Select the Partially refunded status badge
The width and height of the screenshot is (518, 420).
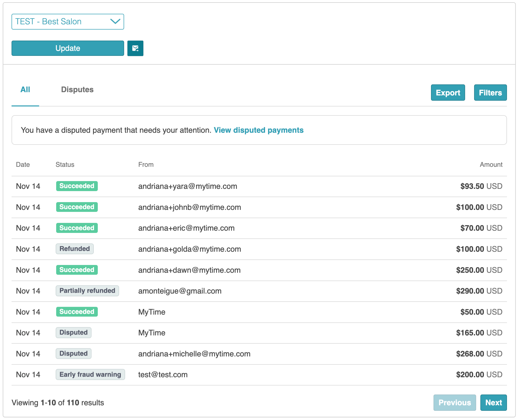87,291
